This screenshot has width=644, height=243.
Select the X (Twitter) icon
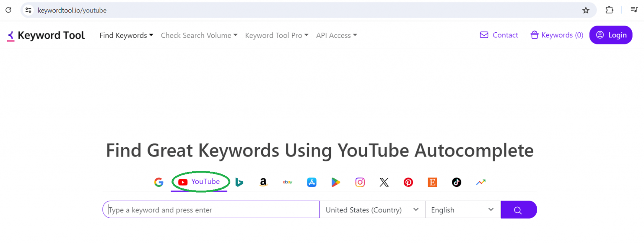point(384,182)
